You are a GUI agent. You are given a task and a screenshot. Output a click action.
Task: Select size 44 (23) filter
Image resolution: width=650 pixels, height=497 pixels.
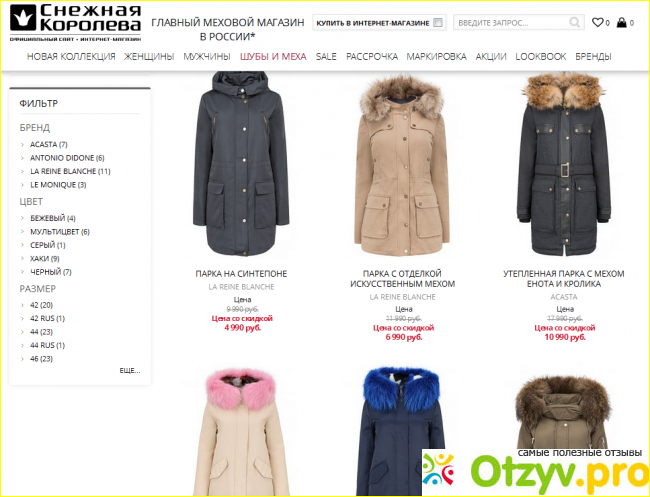pyautogui.click(x=41, y=332)
